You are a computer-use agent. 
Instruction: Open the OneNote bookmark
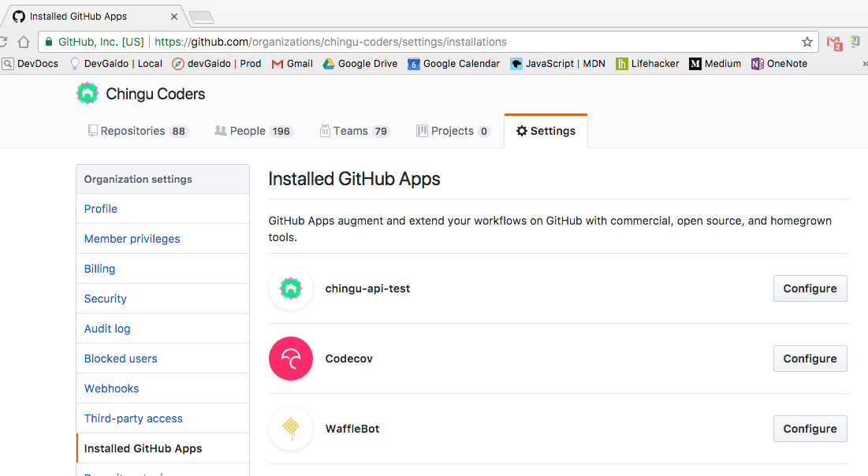pyautogui.click(x=779, y=64)
